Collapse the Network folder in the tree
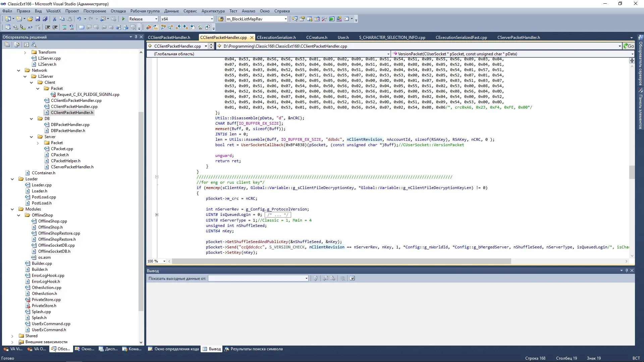The height and width of the screenshot is (362, 644). tap(19, 70)
